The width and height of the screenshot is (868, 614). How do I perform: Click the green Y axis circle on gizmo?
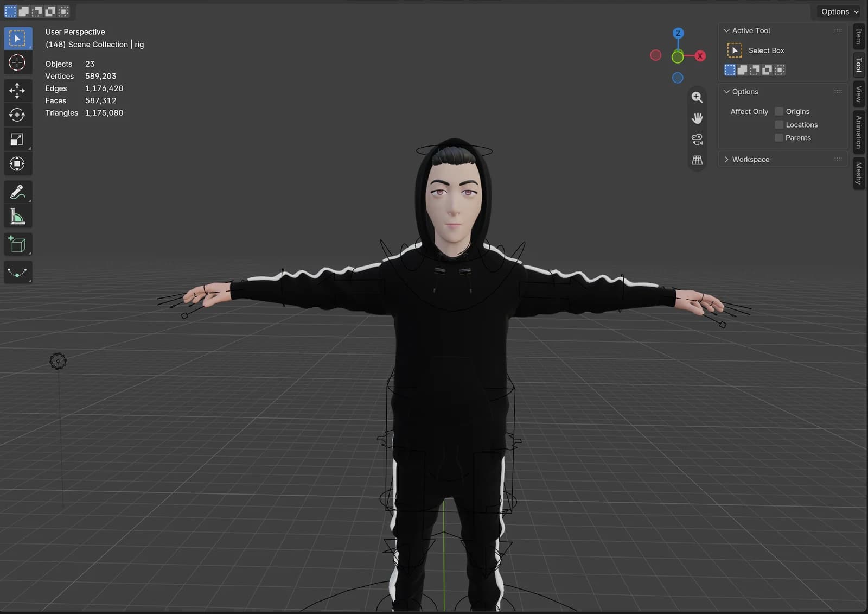coord(678,56)
